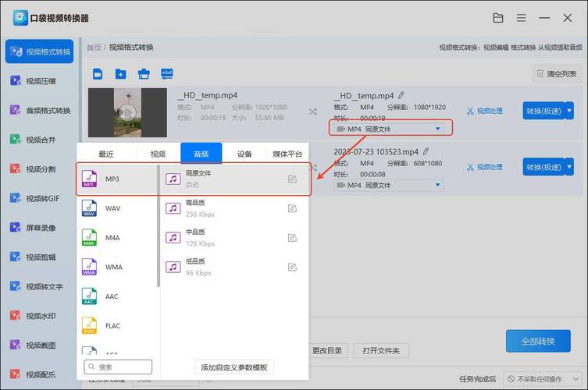Viewport: 588px width, 390px height.
Task: Click 清空列表 button
Action: click(x=557, y=74)
